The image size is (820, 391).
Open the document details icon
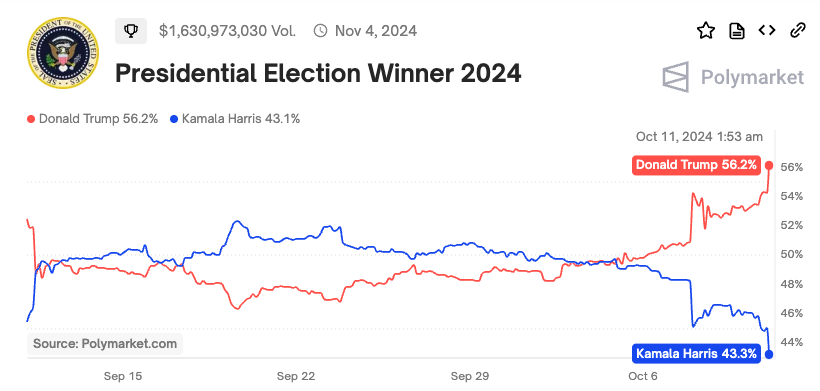tap(737, 31)
